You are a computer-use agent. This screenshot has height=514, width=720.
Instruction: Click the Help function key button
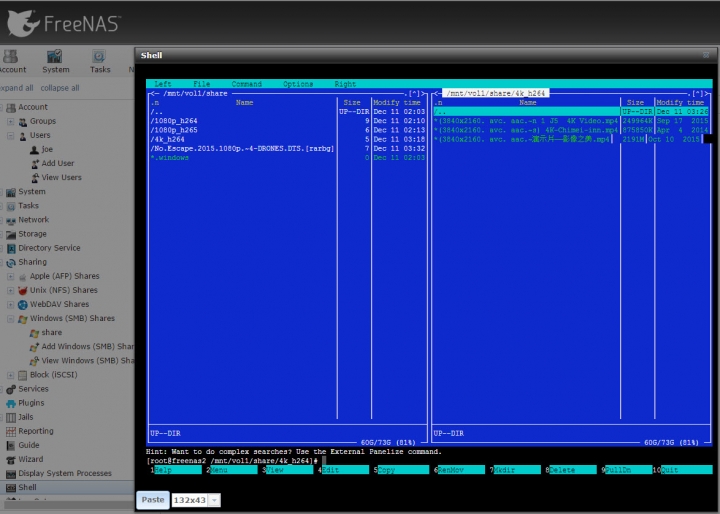point(177,470)
